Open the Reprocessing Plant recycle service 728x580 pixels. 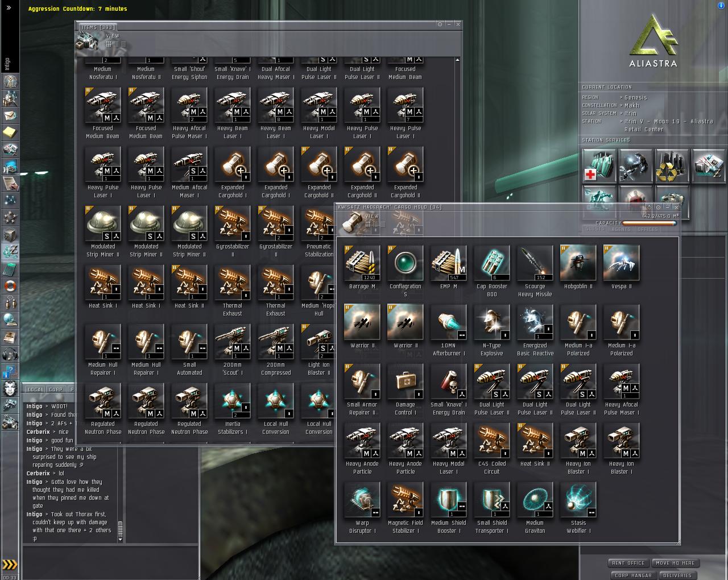pyautogui.click(x=672, y=166)
